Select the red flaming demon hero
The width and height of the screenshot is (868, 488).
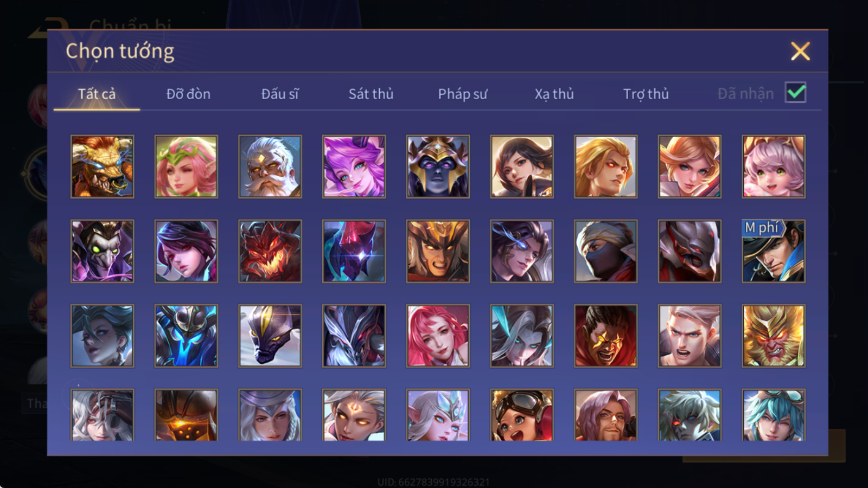click(x=270, y=251)
